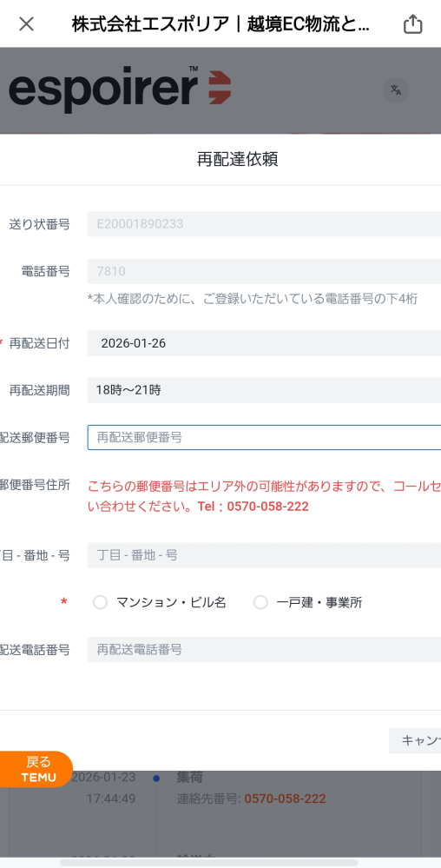Click the 電話番号 field showing 7810

point(264,271)
